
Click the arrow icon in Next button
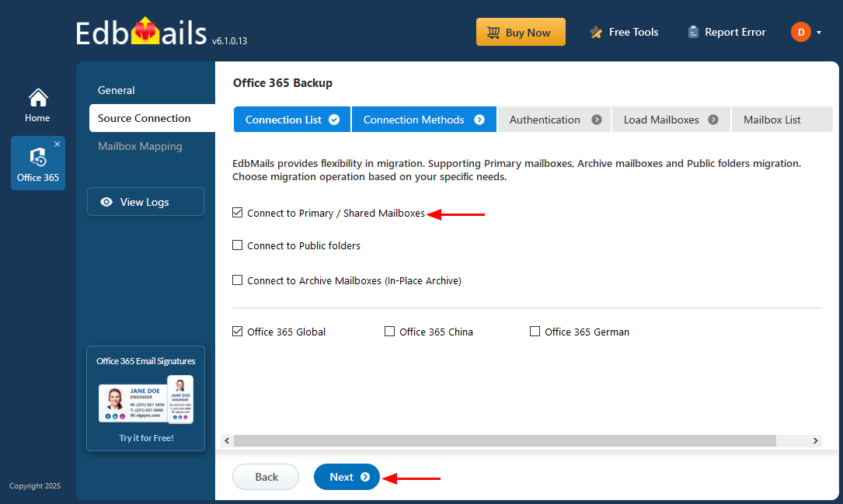[365, 477]
